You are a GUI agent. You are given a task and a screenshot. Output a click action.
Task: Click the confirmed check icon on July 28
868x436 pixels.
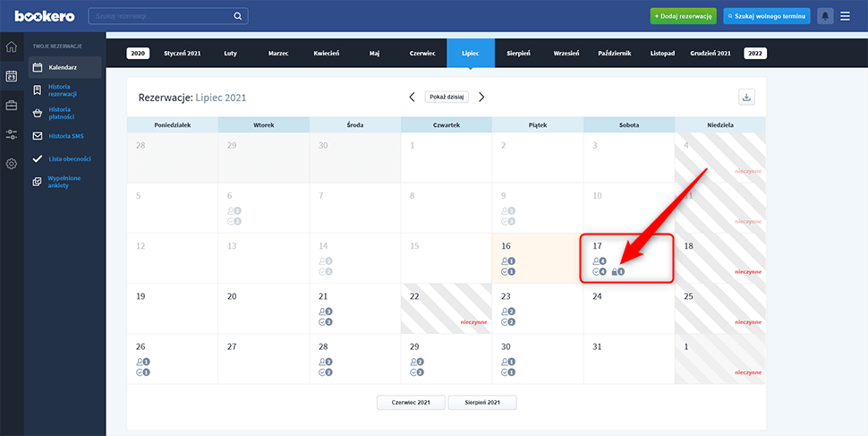pos(321,372)
